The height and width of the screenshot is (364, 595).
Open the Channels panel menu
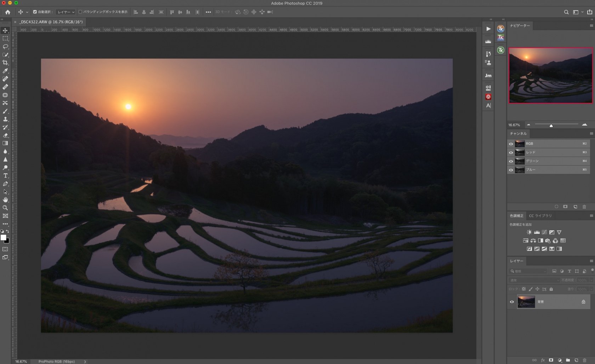[591, 133]
